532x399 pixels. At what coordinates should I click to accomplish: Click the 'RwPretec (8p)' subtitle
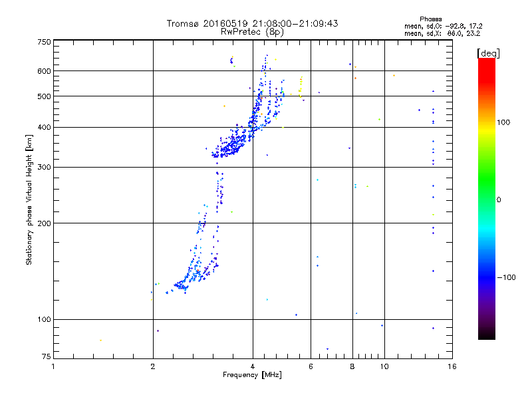(x=252, y=32)
